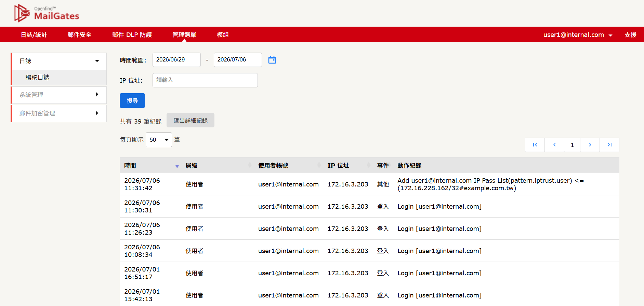This screenshot has width=644, height=306.
Task: Click the start date field 2026/06/29
Action: point(176,60)
